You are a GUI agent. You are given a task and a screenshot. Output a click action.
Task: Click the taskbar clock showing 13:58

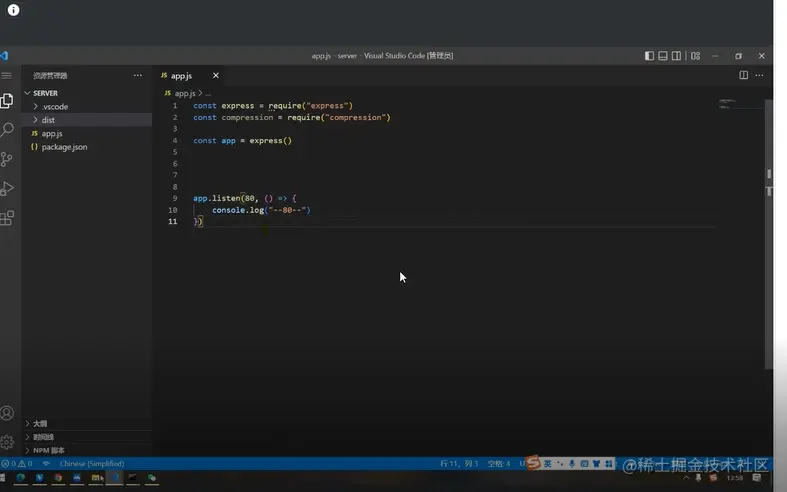point(735,478)
